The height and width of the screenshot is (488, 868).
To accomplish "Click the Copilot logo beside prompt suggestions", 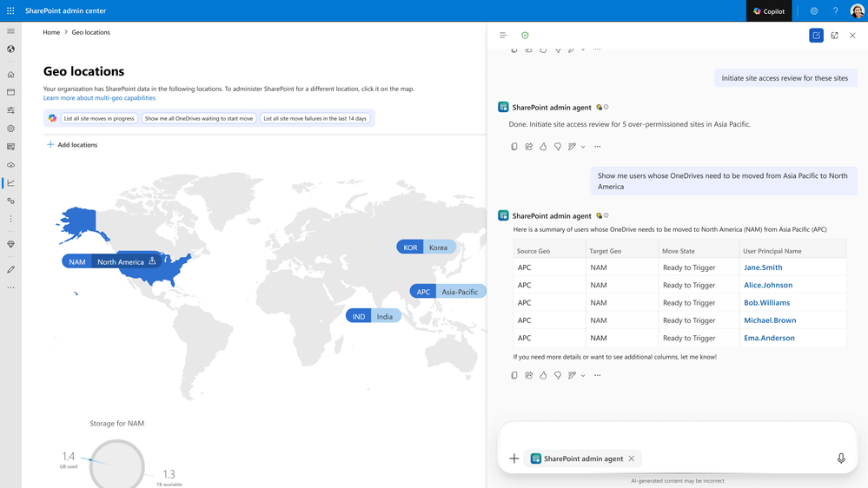I will 52,118.
